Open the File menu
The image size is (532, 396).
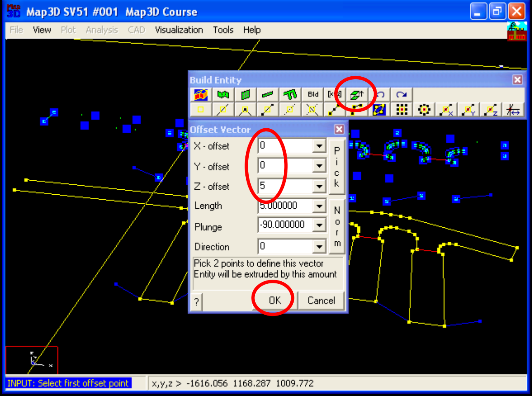[x=16, y=30]
